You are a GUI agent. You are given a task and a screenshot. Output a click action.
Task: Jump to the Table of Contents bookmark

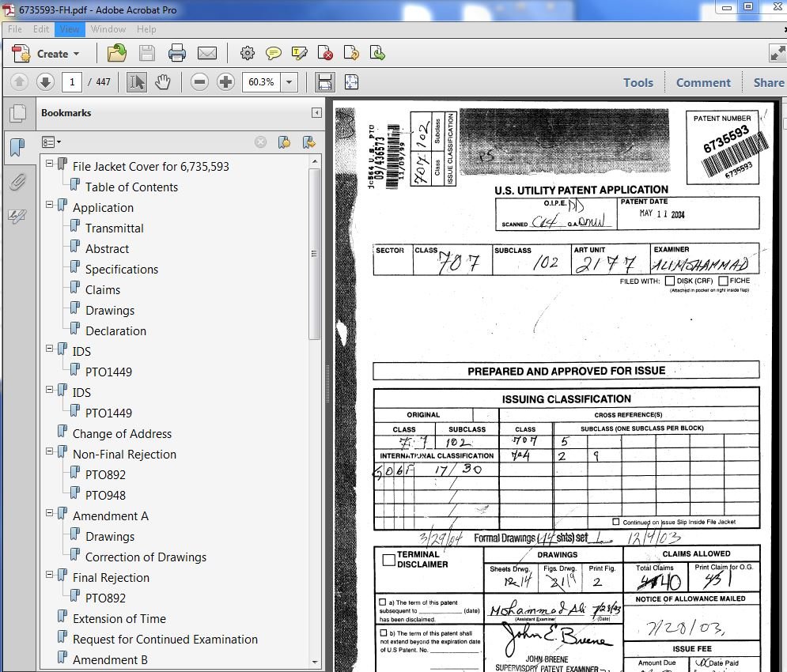131,187
